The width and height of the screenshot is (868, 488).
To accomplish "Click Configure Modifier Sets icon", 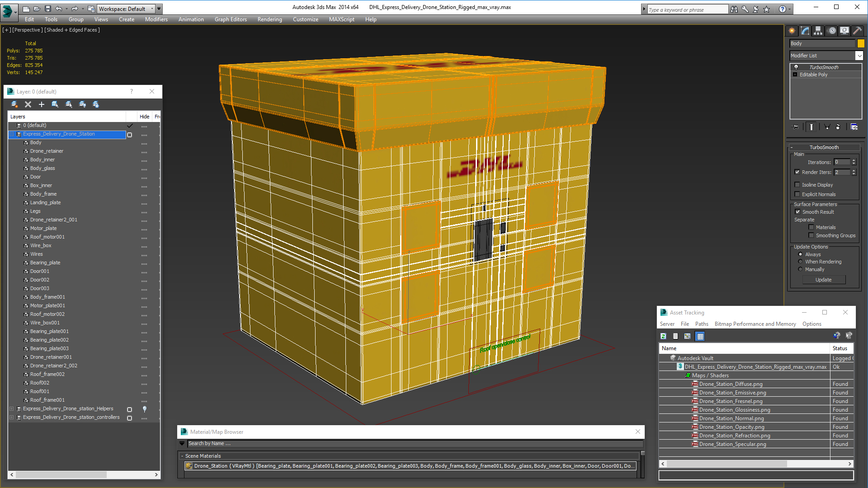I will point(854,127).
